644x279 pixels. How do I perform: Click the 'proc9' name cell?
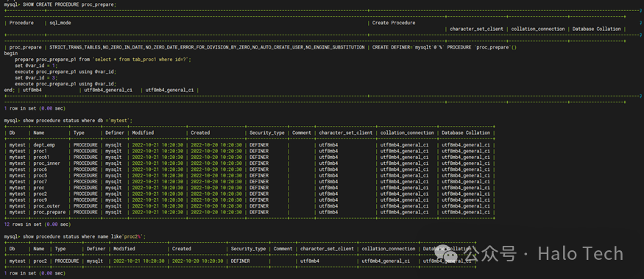40,200
